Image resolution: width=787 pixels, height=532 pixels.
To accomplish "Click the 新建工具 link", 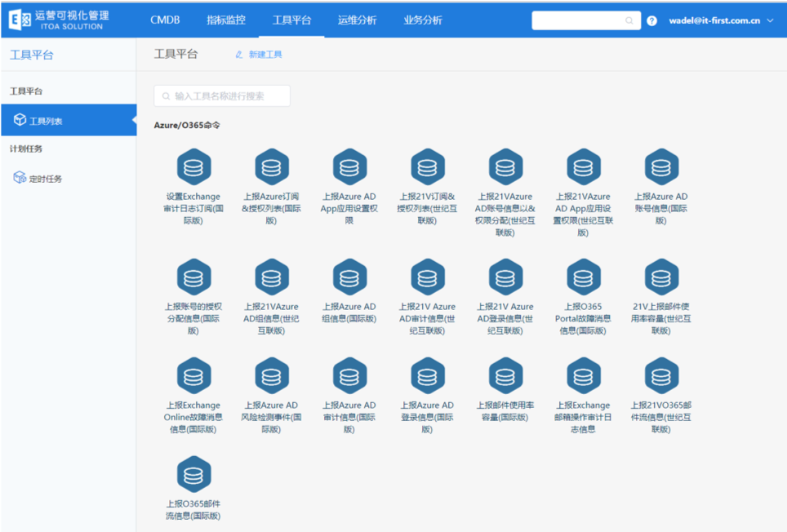I will 265,55.
